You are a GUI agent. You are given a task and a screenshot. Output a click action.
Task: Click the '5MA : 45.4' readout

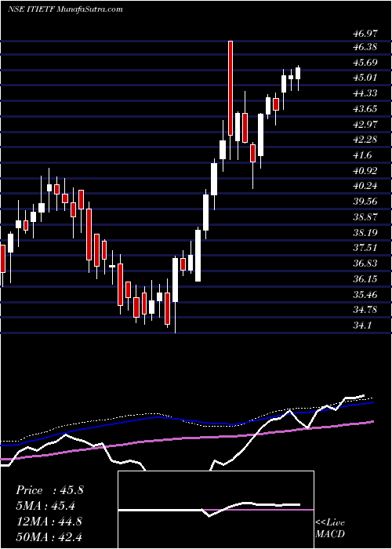(x=45, y=506)
